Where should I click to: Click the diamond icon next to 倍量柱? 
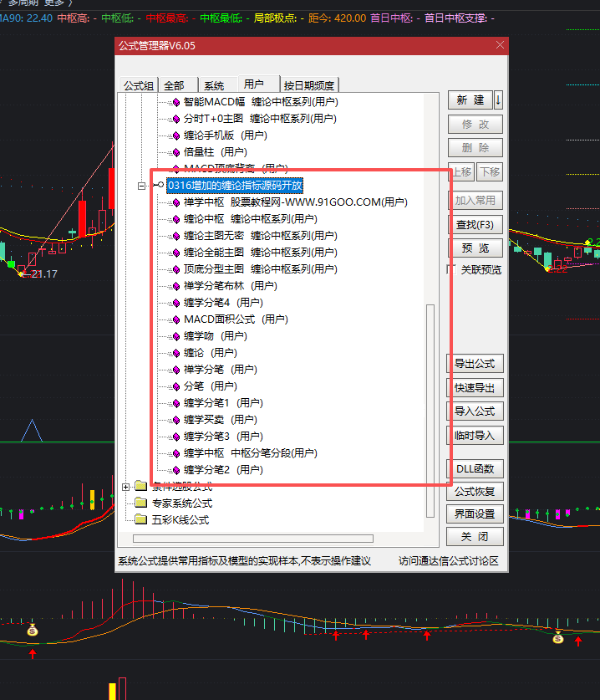click(175, 152)
